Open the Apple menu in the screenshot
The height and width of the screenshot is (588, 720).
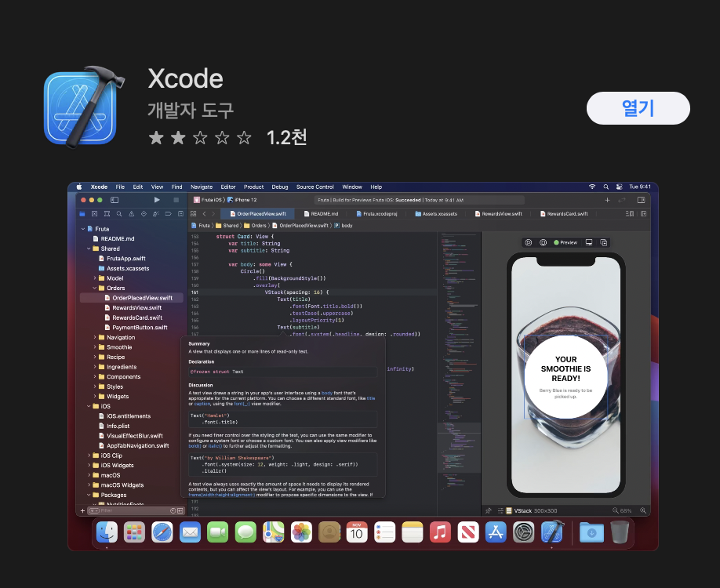79,187
